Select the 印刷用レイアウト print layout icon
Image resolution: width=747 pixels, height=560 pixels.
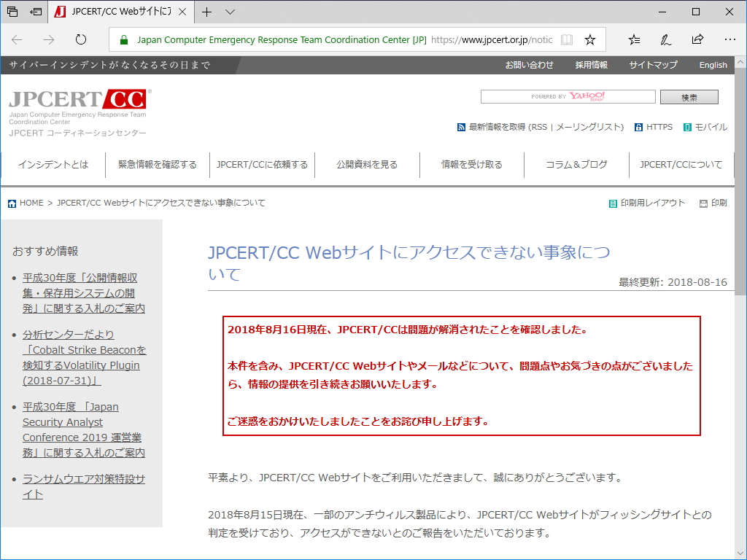[x=611, y=203]
